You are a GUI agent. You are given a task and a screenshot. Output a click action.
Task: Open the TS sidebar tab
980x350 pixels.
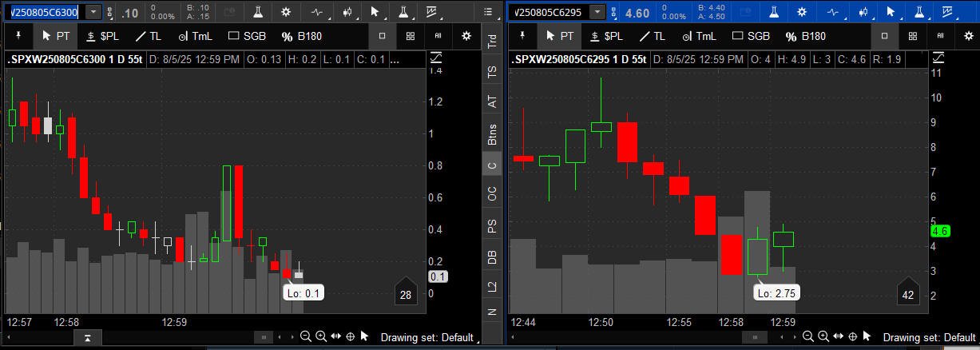click(x=492, y=72)
